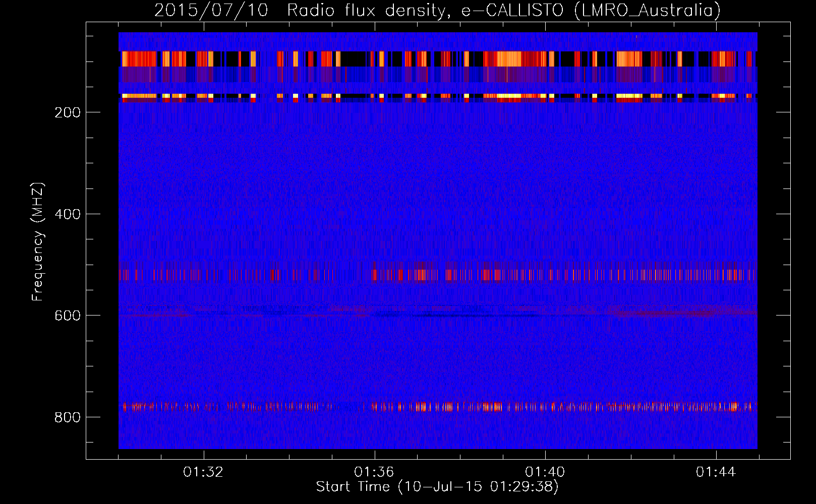816x504 pixels.
Task: Click the '01:40' time axis label
Action: pyautogui.click(x=545, y=472)
